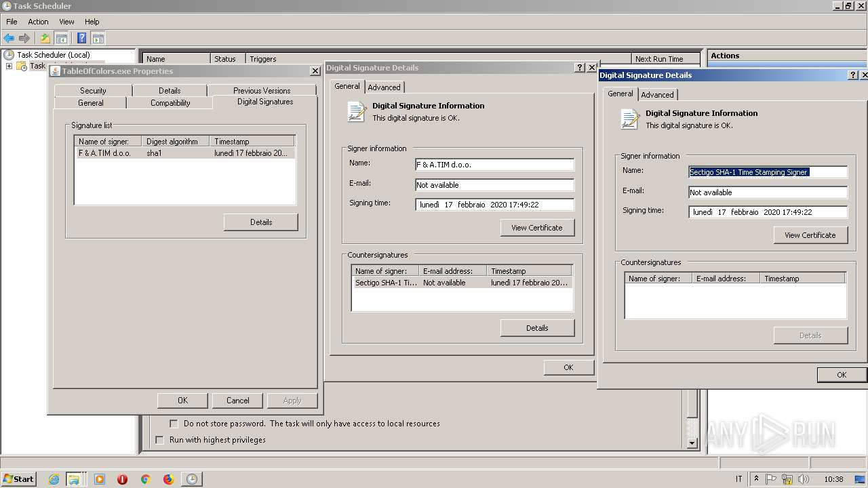Viewport: 868px width, 488px height.
Task: Open the Start menu
Action: [19, 479]
